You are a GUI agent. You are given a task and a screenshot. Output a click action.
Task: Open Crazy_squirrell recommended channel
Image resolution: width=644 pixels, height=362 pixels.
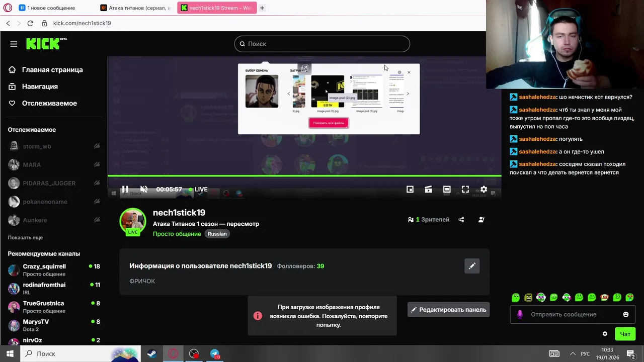pyautogui.click(x=53, y=270)
